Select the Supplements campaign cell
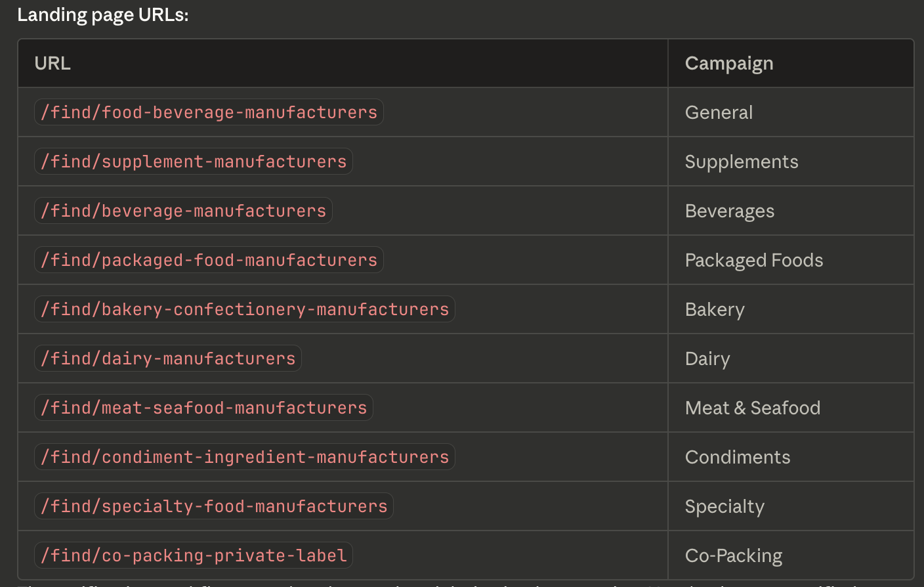This screenshot has width=924, height=587. point(741,162)
